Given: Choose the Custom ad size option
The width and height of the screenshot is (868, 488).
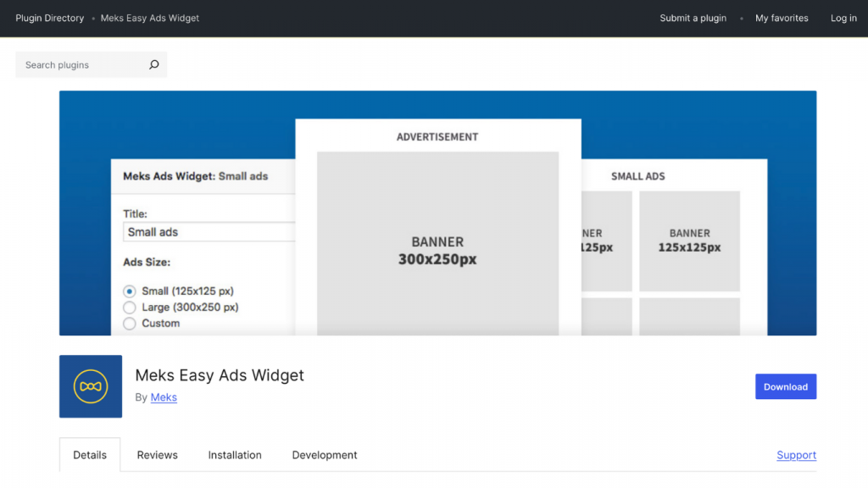Looking at the screenshot, I should (x=129, y=322).
